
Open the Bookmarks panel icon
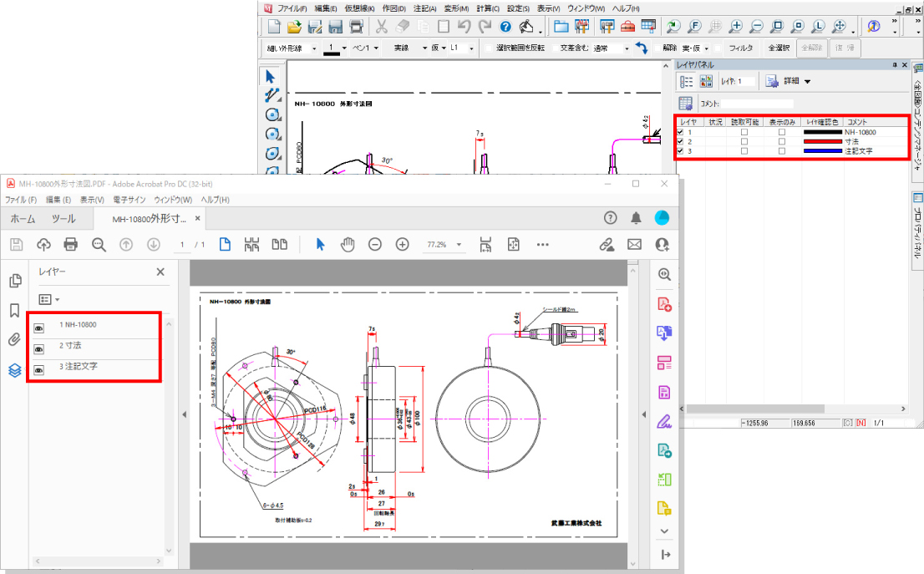click(x=14, y=311)
